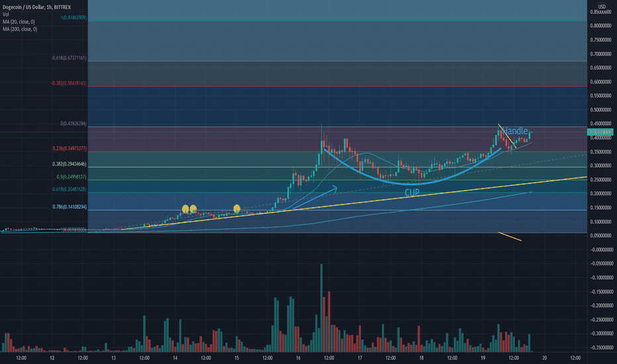Click the -0.382(0.58418143) Fibonacci level label

69,83
